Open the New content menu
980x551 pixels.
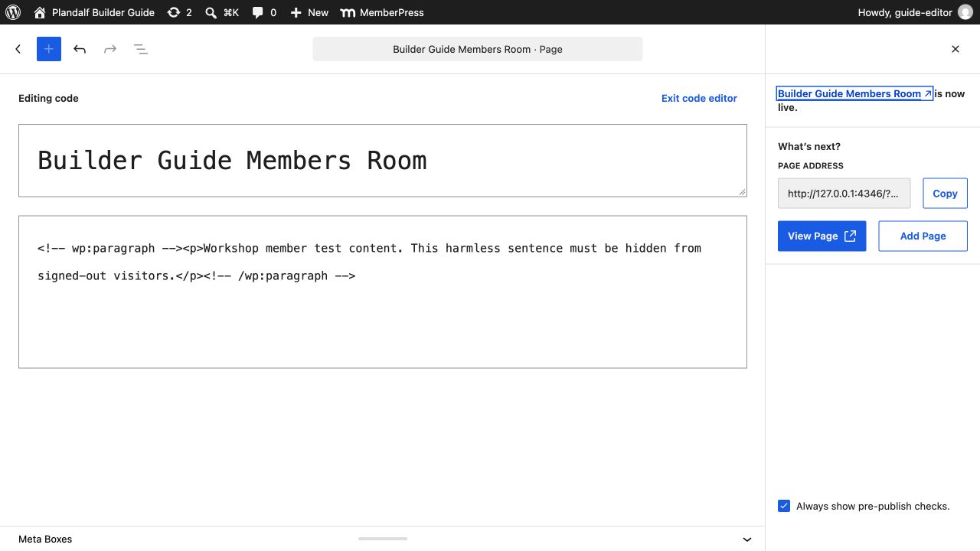point(309,12)
